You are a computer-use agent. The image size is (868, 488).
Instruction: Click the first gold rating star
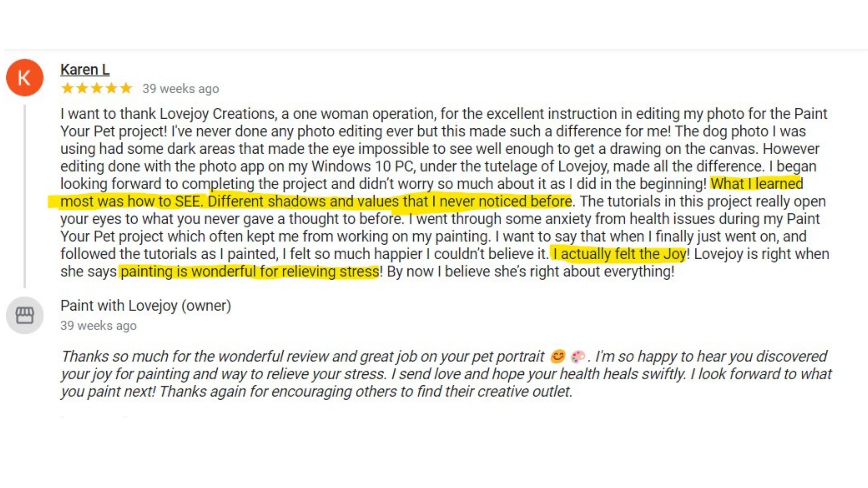click(x=68, y=88)
